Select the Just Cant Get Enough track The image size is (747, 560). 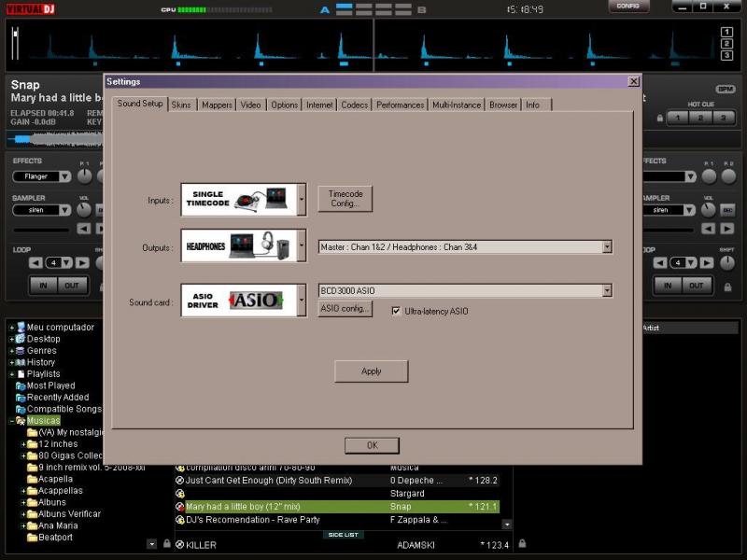[x=337, y=481]
